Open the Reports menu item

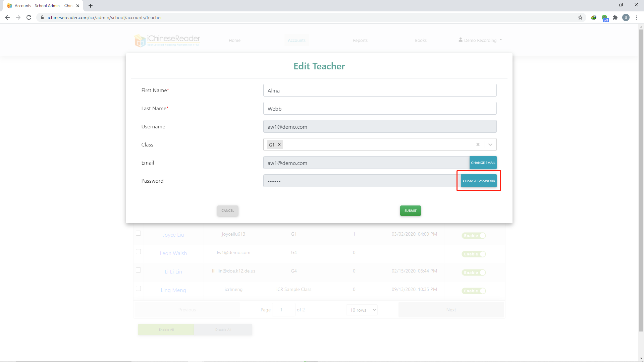360,40
